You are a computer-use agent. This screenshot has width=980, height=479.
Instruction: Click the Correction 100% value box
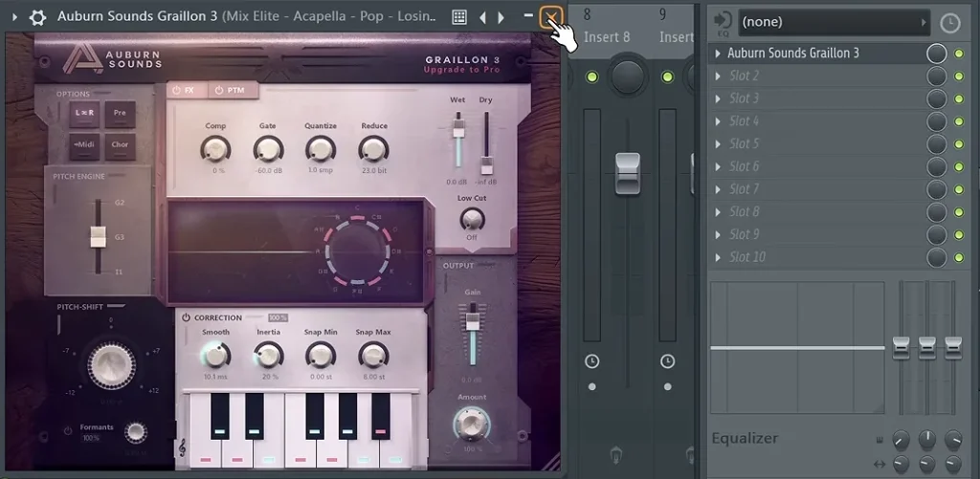pos(278,317)
